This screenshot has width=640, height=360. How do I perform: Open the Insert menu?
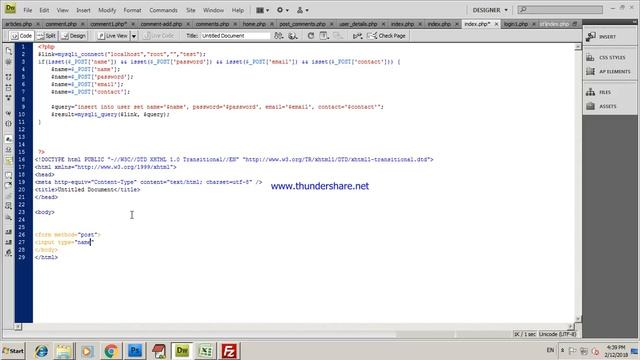point(83,10)
